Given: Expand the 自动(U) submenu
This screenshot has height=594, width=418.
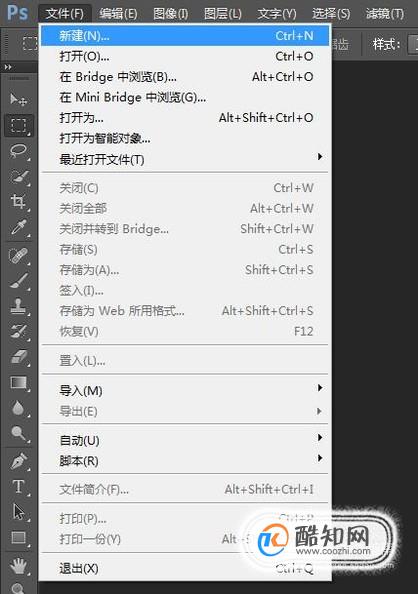Looking at the screenshot, I should click(185, 440).
